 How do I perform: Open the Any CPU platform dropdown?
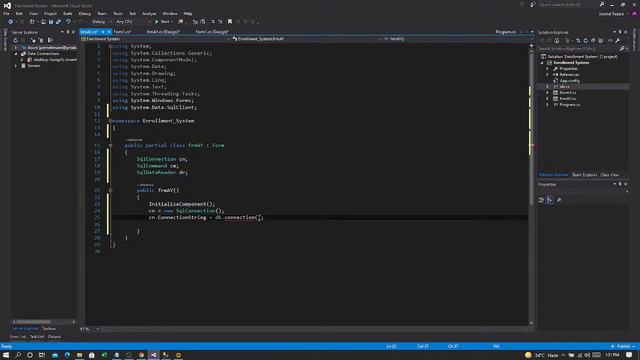[133, 22]
